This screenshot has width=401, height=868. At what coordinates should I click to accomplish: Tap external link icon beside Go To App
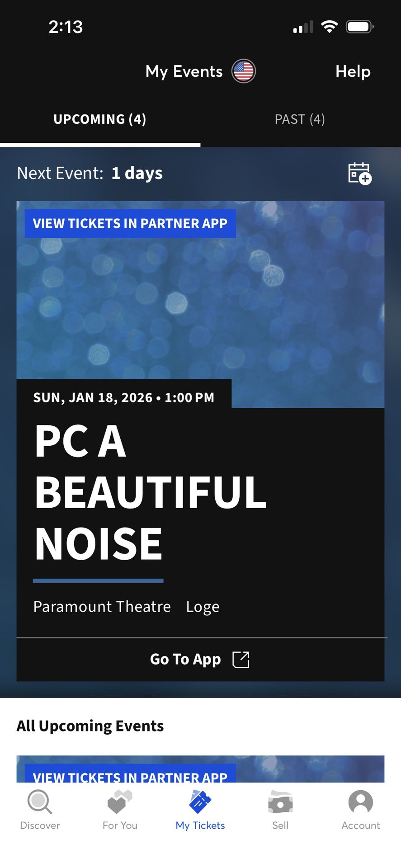pyautogui.click(x=241, y=660)
